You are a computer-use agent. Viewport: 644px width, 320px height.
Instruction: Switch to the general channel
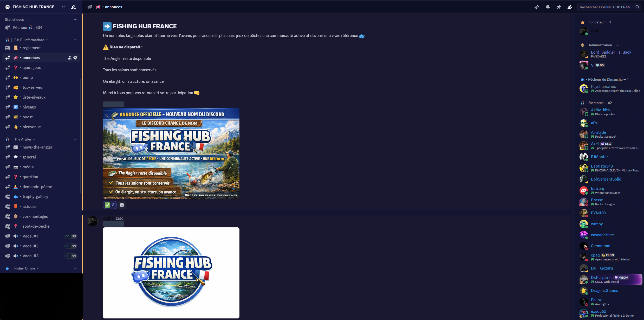(x=29, y=157)
